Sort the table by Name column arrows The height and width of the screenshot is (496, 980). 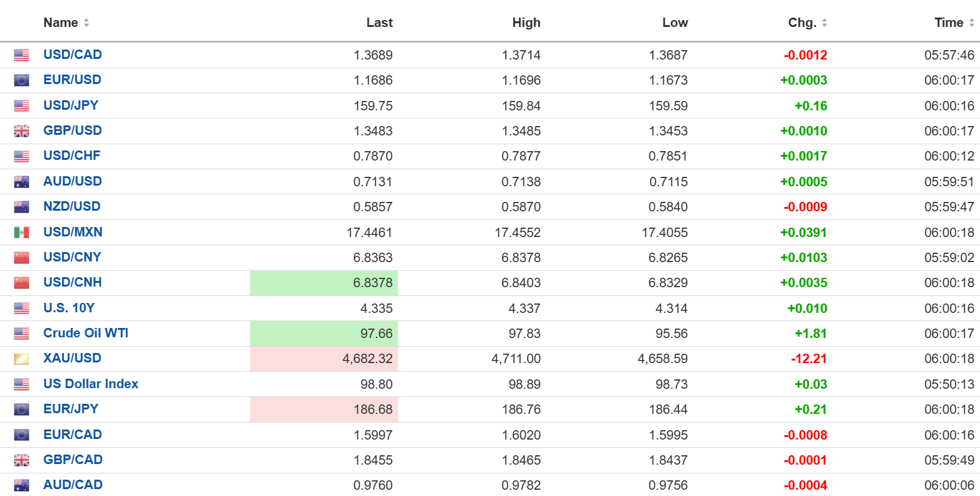click(86, 23)
